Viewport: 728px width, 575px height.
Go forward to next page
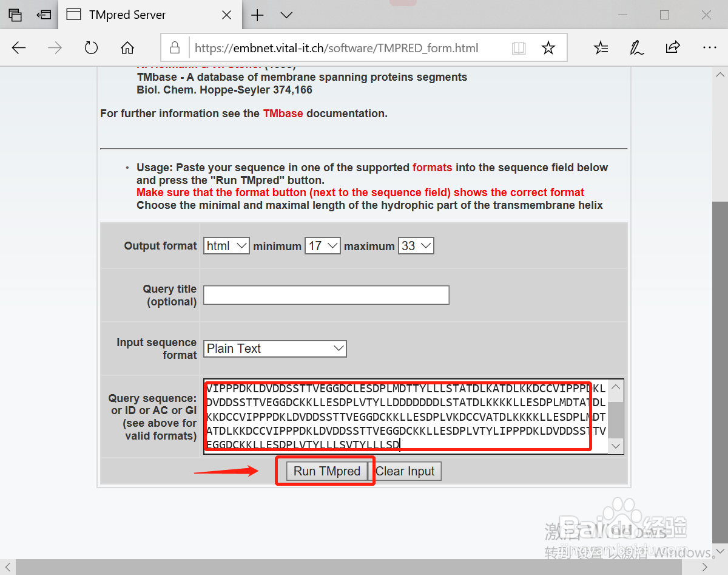55,48
